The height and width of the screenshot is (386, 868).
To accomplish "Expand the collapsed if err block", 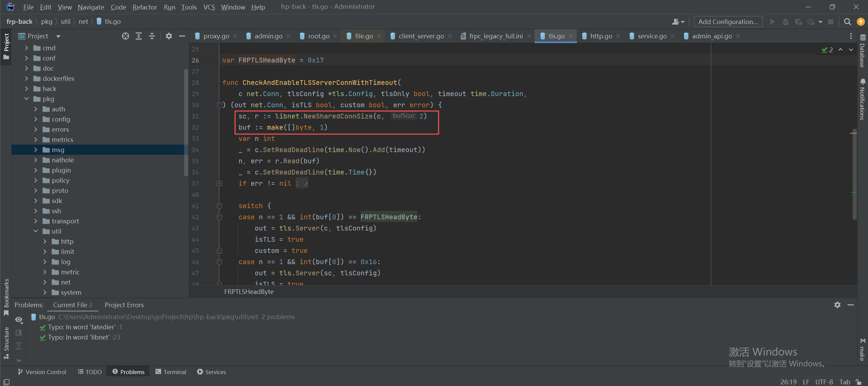I will coord(219,183).
